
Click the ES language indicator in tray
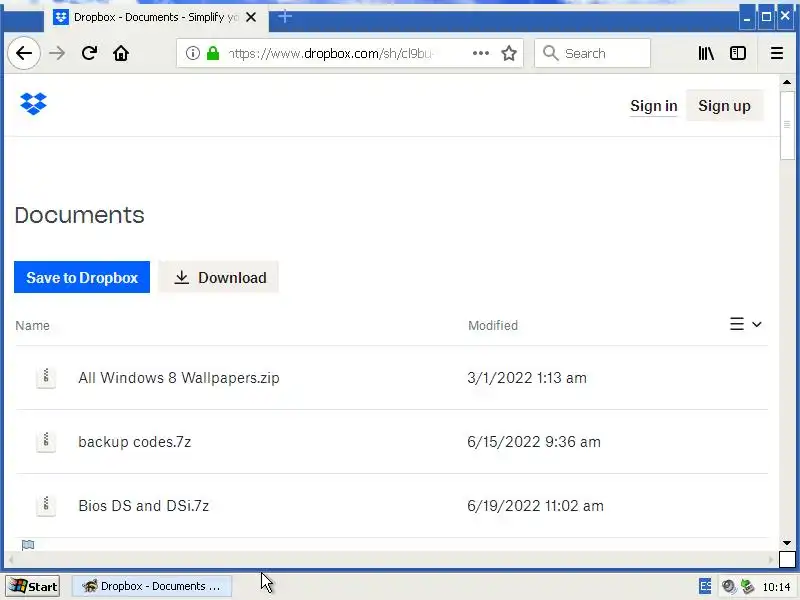point(705,586)
